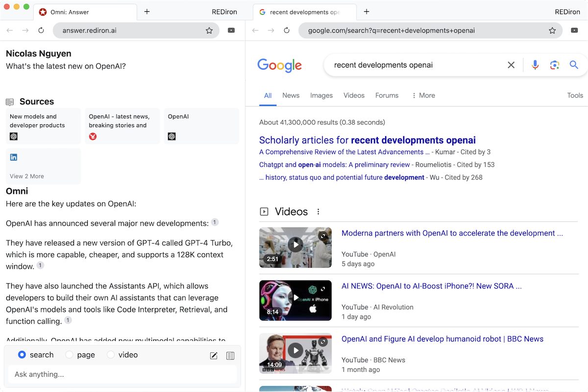Expand the More search filters menu
The image size is (588, 392).
(x=423, y=95)
